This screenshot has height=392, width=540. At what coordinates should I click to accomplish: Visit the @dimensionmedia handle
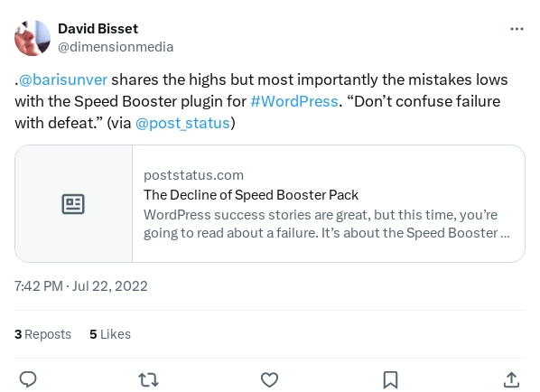[116, 47]
